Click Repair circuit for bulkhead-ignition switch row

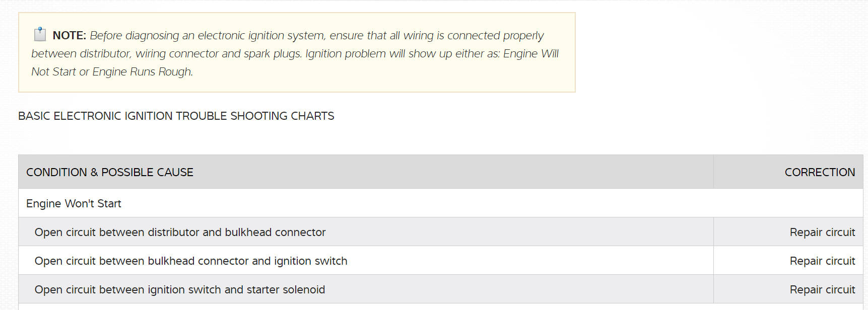(x=822, y=261)
